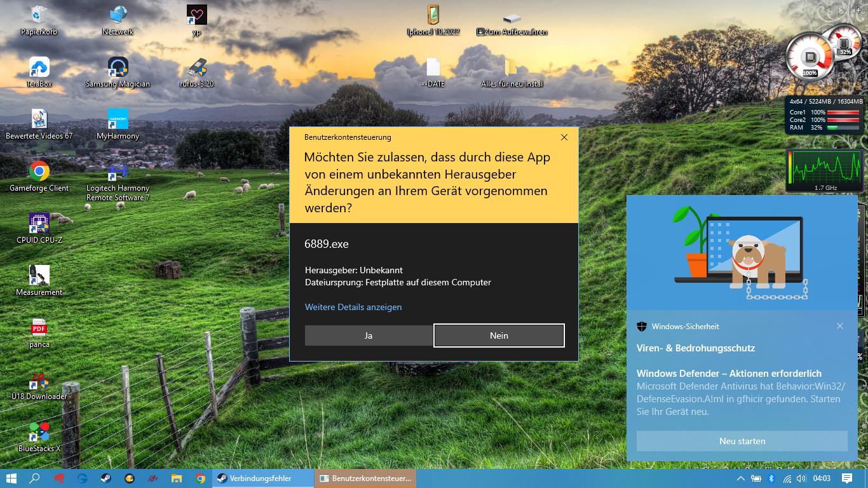868x488 pixels.
Task: Open the Papierkorb desktop icon
Action: point(39,15)
